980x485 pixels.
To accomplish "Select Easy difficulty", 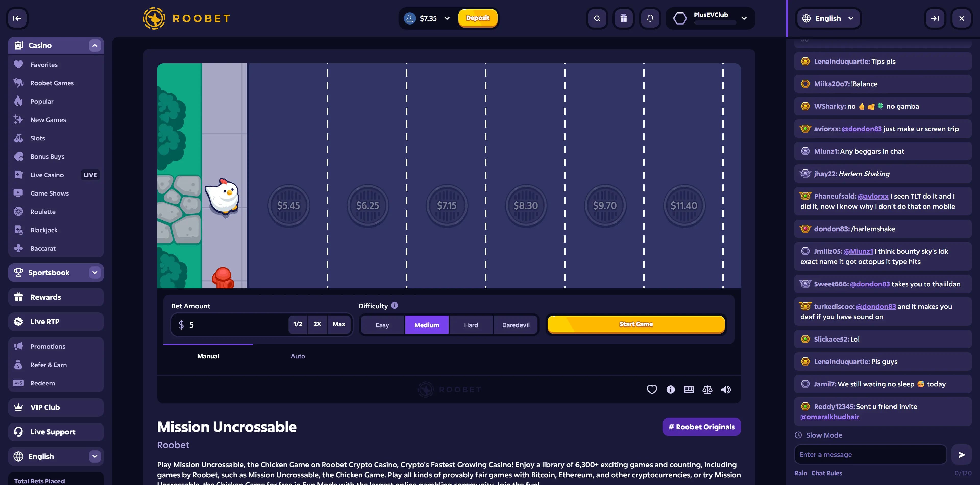I will pos(382,325).
